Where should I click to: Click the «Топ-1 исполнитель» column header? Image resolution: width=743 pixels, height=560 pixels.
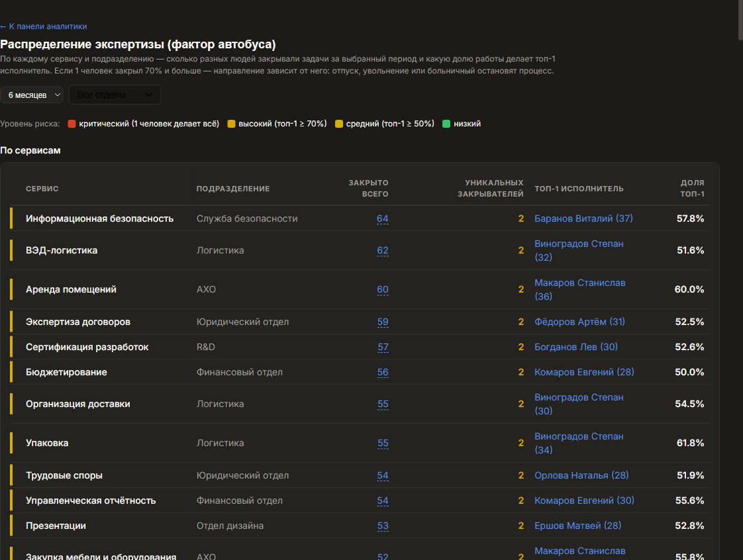pyautogui.click(x=579, y=189)
